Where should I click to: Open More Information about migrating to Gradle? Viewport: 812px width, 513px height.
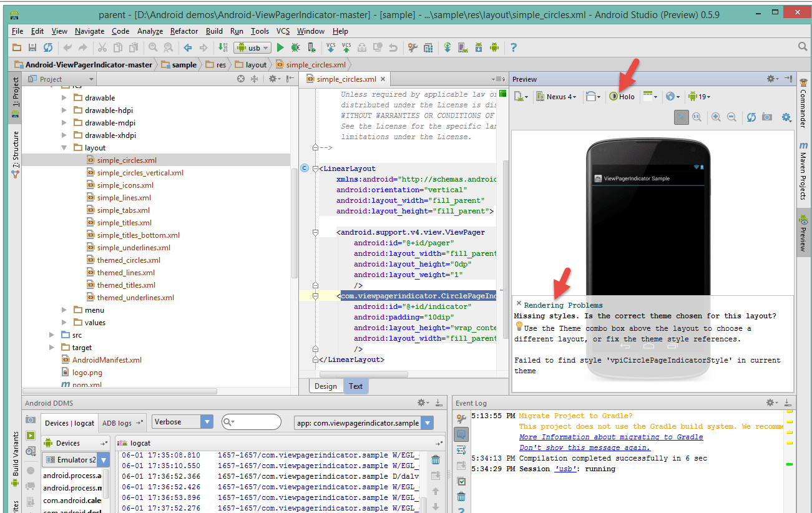pos(611,437)
